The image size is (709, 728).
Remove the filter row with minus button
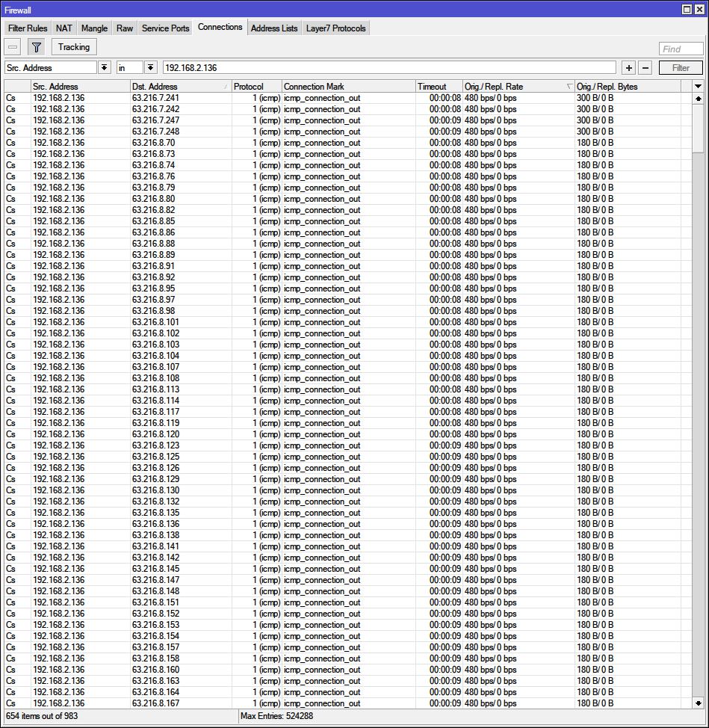click(645, 68)
